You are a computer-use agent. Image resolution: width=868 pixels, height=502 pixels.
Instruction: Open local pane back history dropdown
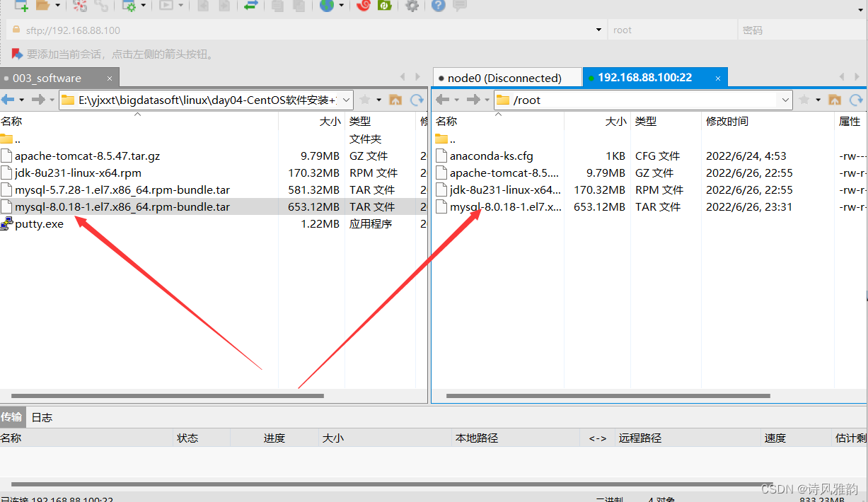tap(22, 100)
